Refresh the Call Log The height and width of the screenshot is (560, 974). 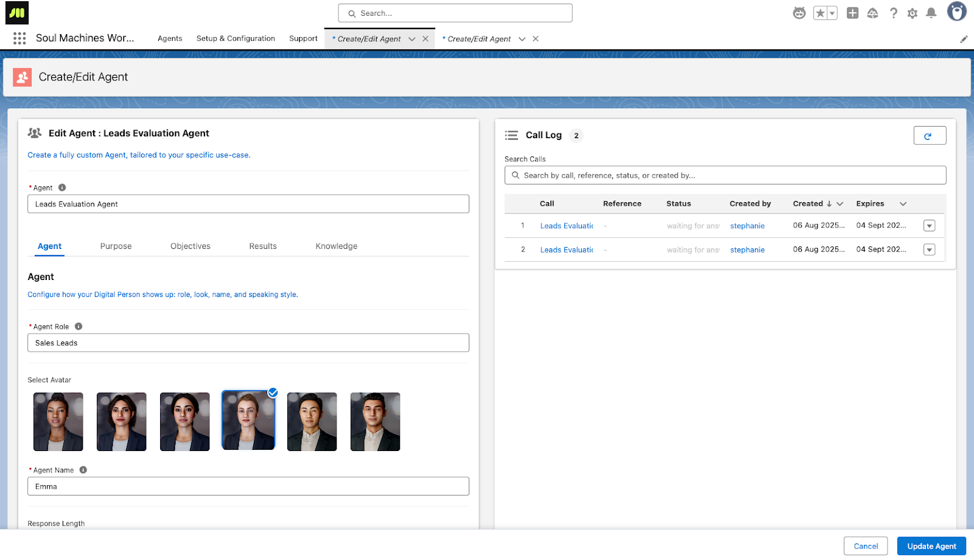(930, 136)
